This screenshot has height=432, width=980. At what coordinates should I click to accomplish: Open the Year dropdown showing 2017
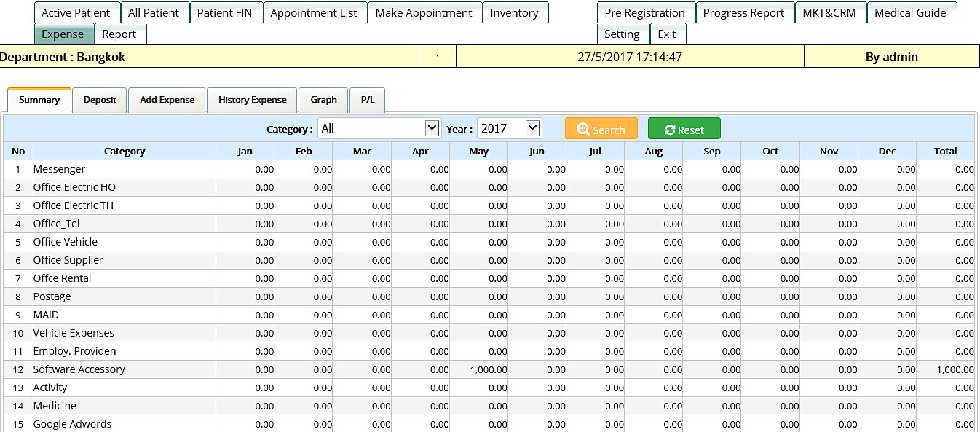509,128
